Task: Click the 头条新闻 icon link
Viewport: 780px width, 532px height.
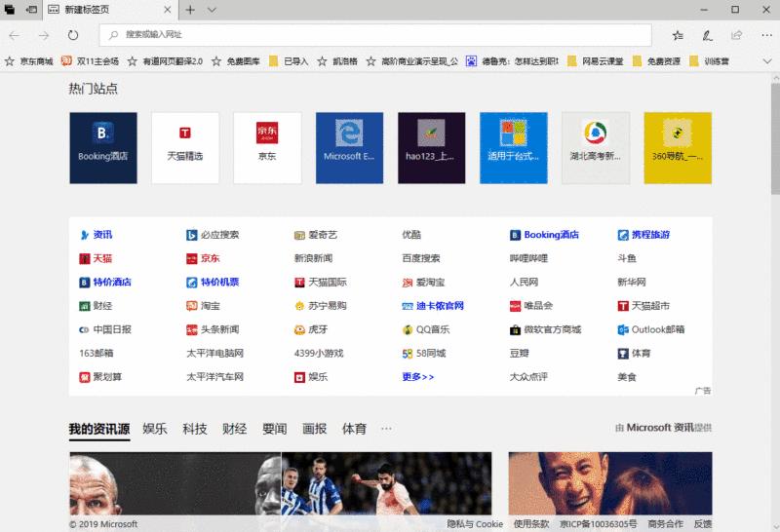Action: (x=213, y=329)
